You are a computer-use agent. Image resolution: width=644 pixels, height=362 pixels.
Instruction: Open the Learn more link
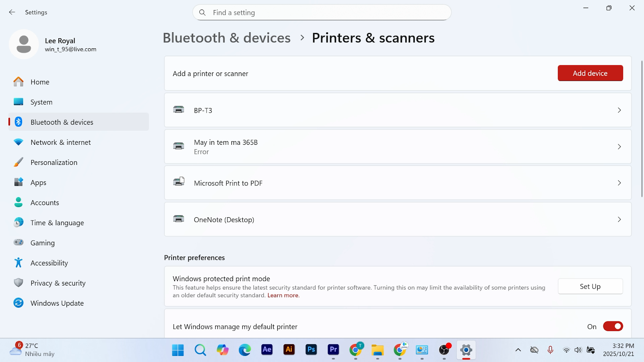pos(283,295)
